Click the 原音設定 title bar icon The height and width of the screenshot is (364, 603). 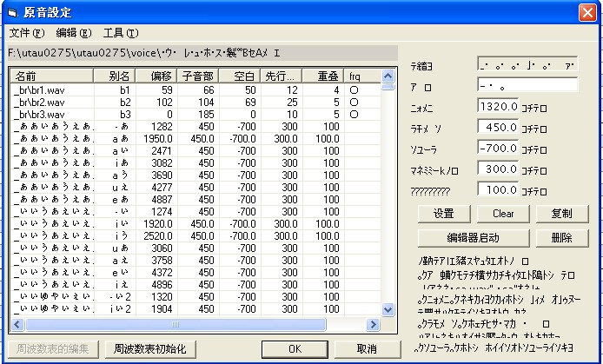click(13, 13)
